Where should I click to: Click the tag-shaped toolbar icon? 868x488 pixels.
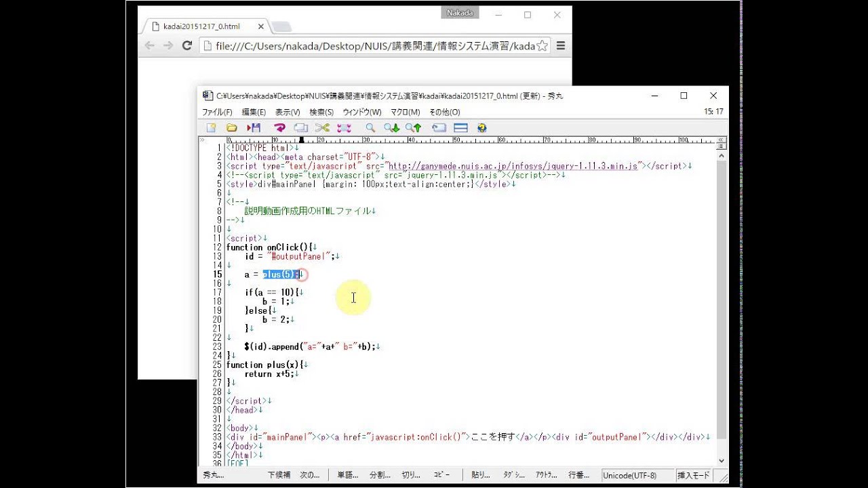pyautogui.click(x=439, y=127)
